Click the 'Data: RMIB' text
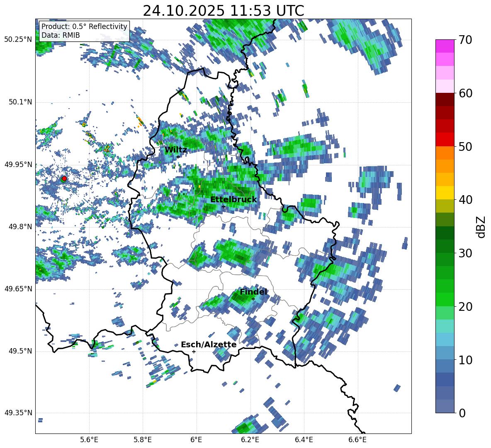Viewport: 491px width, 448px height. click(x=61, y=35)
